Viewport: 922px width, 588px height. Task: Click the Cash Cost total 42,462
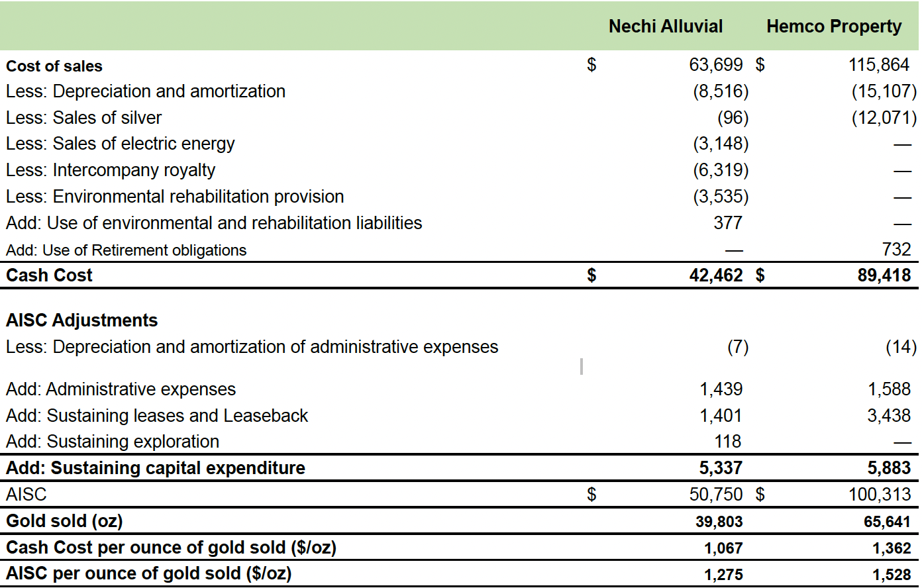click(716, 275)
